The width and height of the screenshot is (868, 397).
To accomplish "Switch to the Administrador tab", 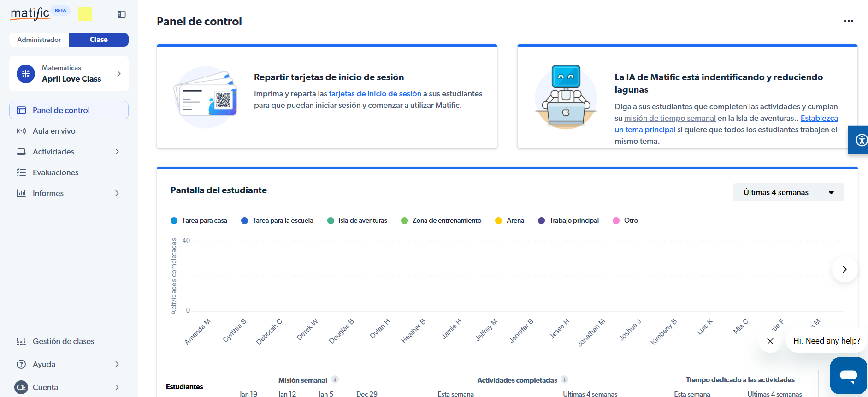I will pos(39,40).
